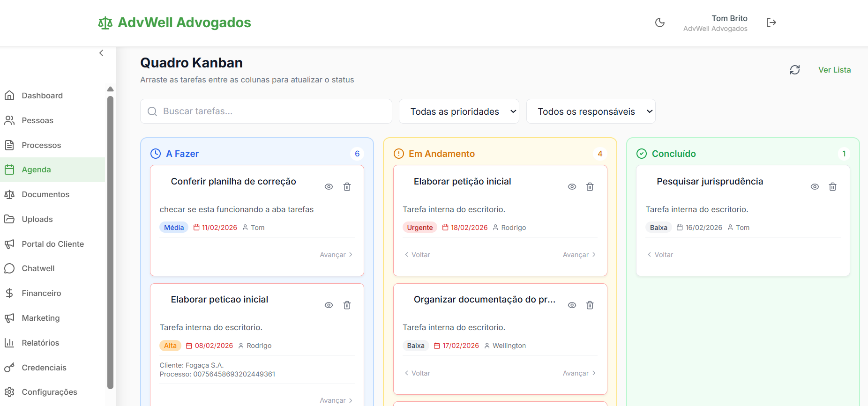View details of Organizar documentação task
The height and width of the screenshot is (406, 868).
(572, 305)
